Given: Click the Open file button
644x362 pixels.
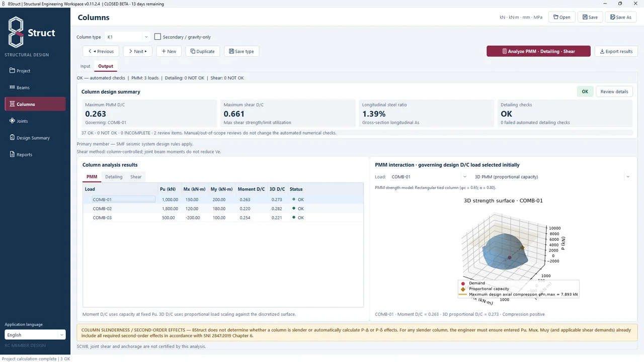Looking at the screenshot, I should tap(561, 17).
